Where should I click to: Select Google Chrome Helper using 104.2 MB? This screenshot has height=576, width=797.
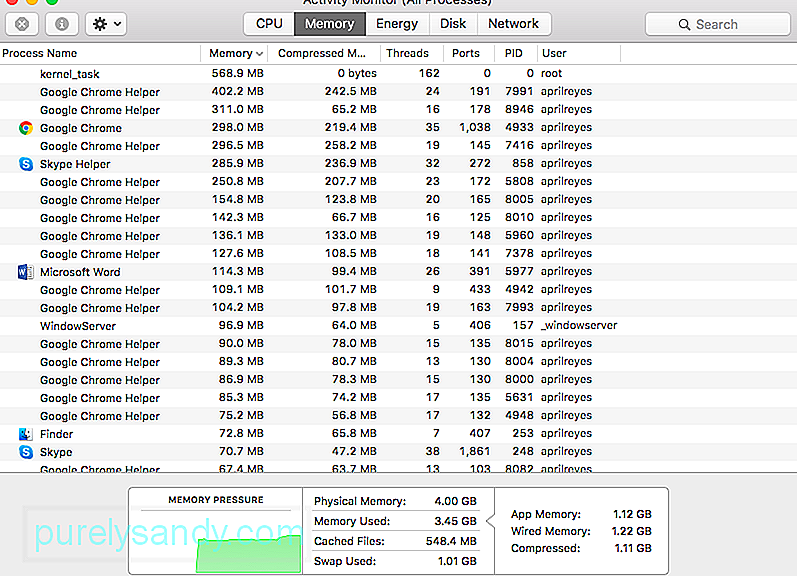coord(398,308)
